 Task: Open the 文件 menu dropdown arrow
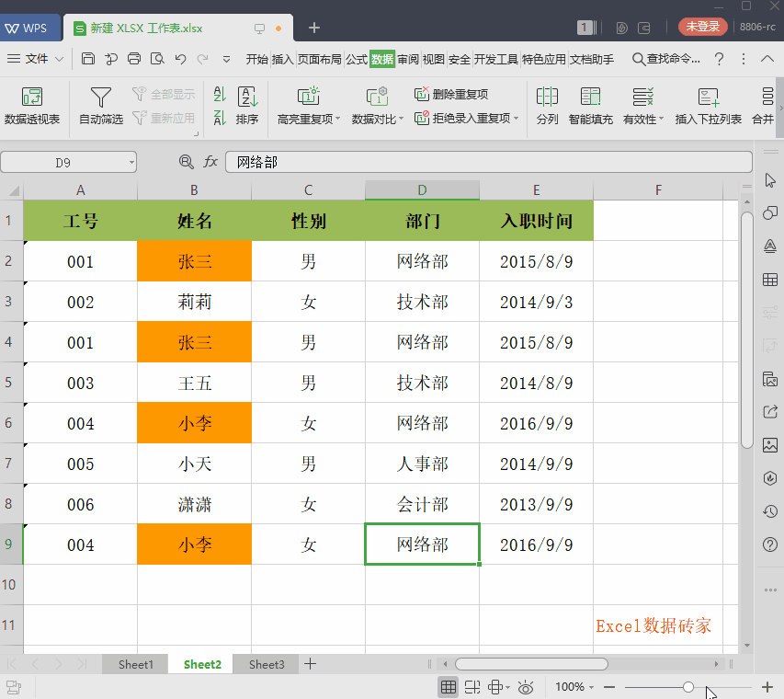[x=60, y=59]
